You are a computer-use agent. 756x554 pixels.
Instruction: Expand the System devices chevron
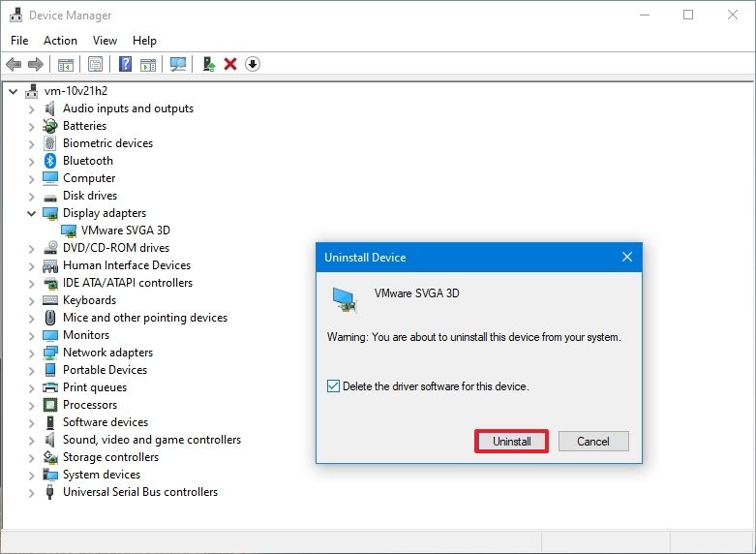pos(31,475)
